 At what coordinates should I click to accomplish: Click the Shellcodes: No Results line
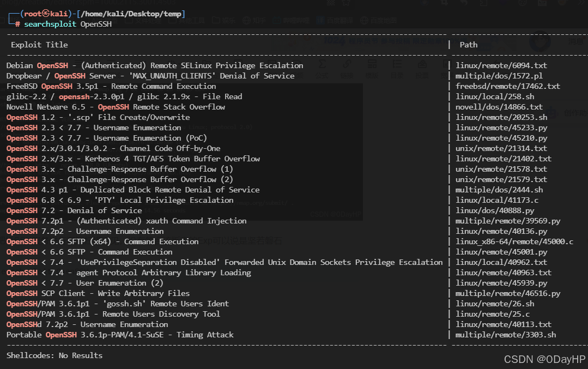[x=53, y=355]
